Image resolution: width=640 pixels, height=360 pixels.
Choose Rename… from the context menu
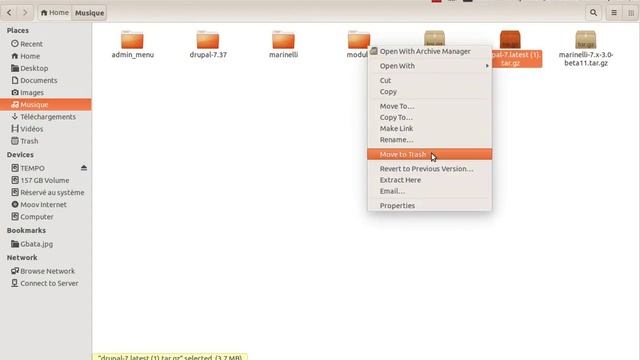pyautogui.click(x=429, y=140)
